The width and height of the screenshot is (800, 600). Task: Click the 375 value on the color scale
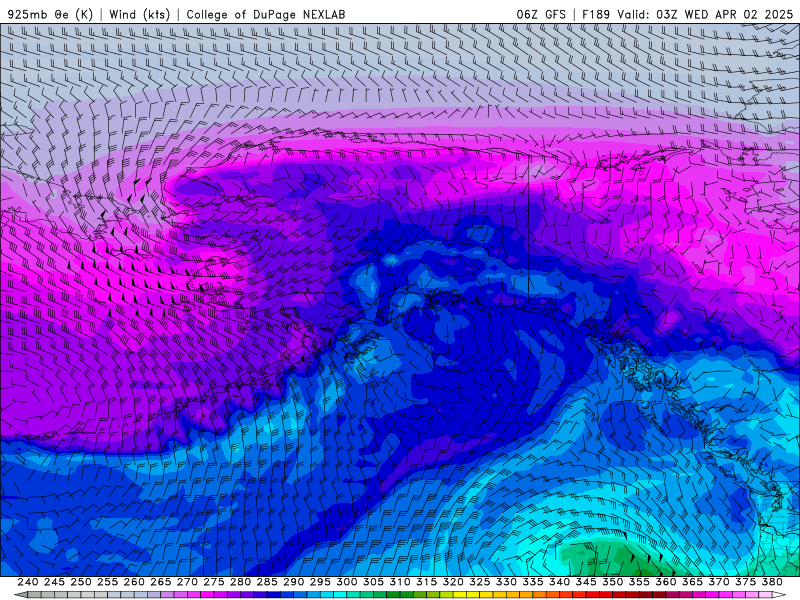click(x=745, y=582)
